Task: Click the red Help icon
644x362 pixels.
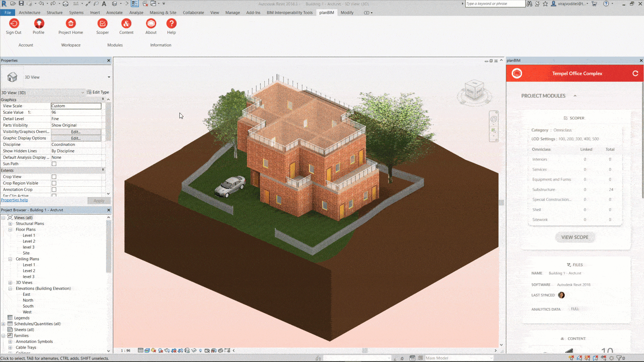Action: click(171, 24)
